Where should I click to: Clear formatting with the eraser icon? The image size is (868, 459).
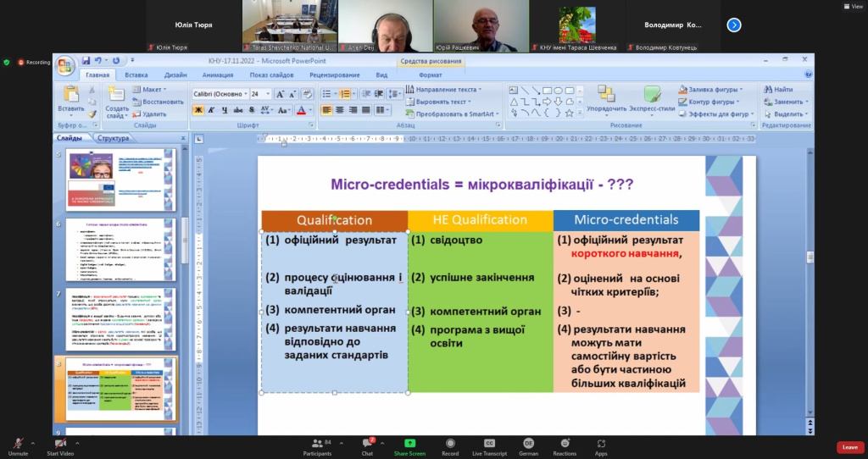(308, 94)
